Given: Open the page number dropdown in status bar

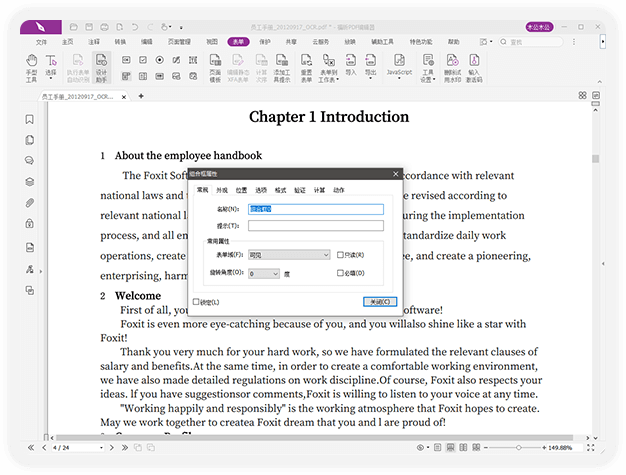Looking at the screenshot, I should [x=101, y=448].
